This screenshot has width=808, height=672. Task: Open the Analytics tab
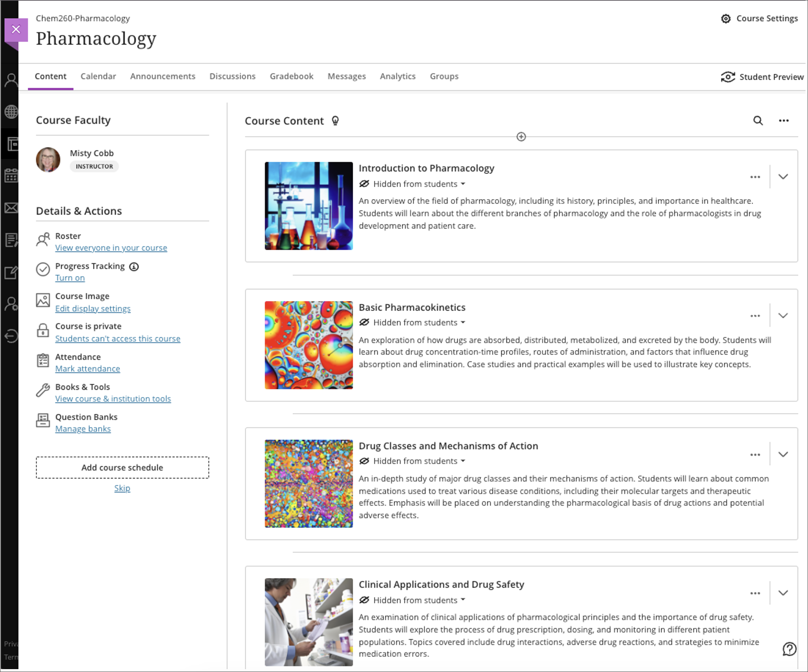click(x=397, y=76)
